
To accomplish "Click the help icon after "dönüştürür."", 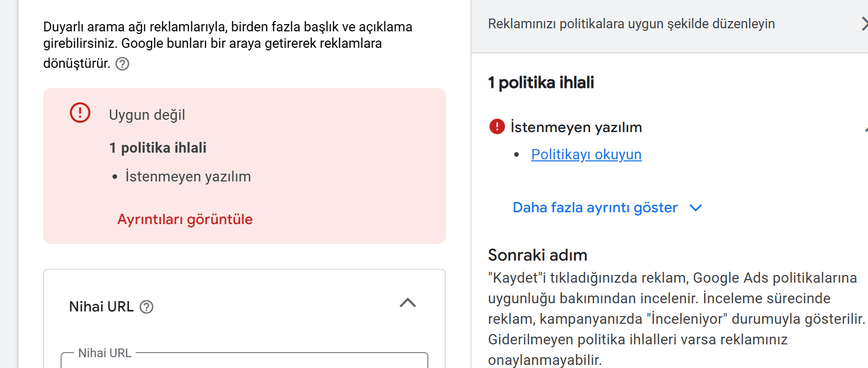I will coord(122,64).
